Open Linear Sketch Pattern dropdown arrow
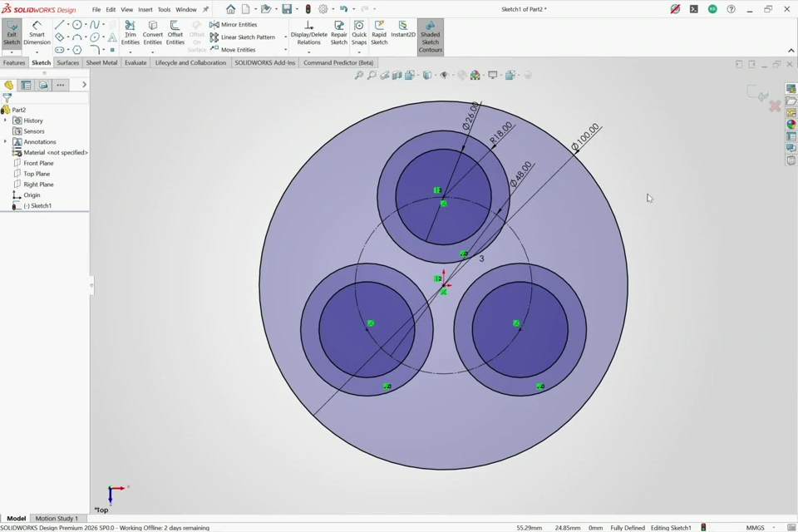This screenshot has width=798, height=532. coord(285,37)
